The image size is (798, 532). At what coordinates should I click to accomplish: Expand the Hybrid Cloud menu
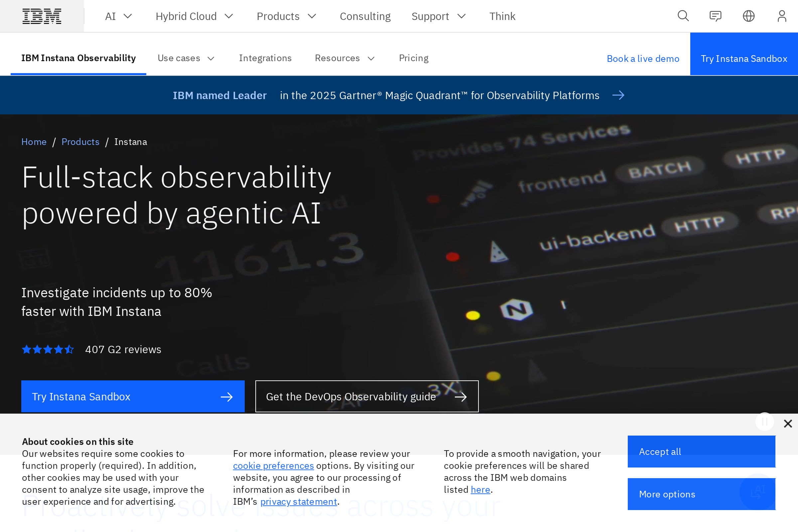click(x=195, y=16)
